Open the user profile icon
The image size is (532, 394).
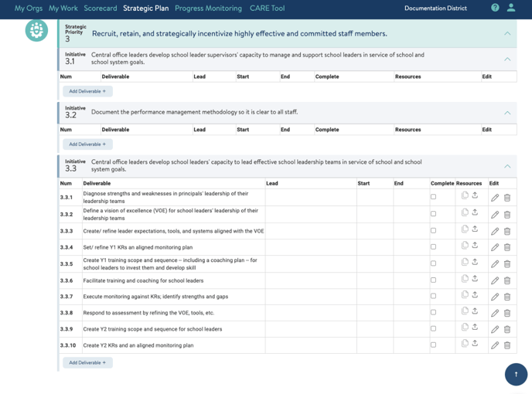(x=511, y=8)
